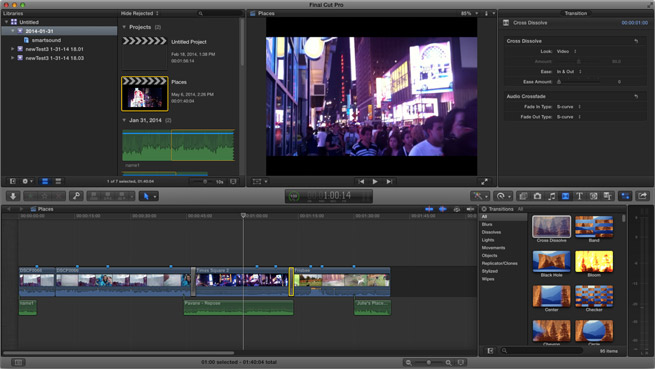Go to previous edit in viewer
655x369 pixels.
(361, 181)
